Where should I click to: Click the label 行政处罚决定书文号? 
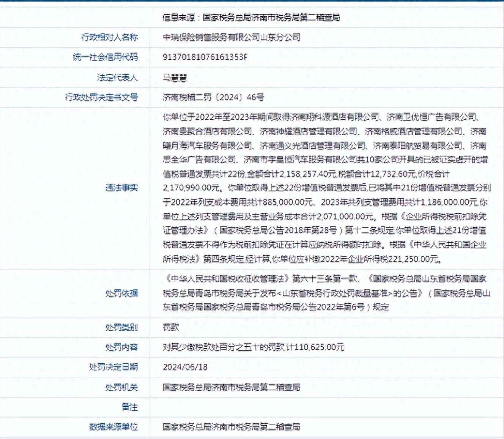click(101, 98)
